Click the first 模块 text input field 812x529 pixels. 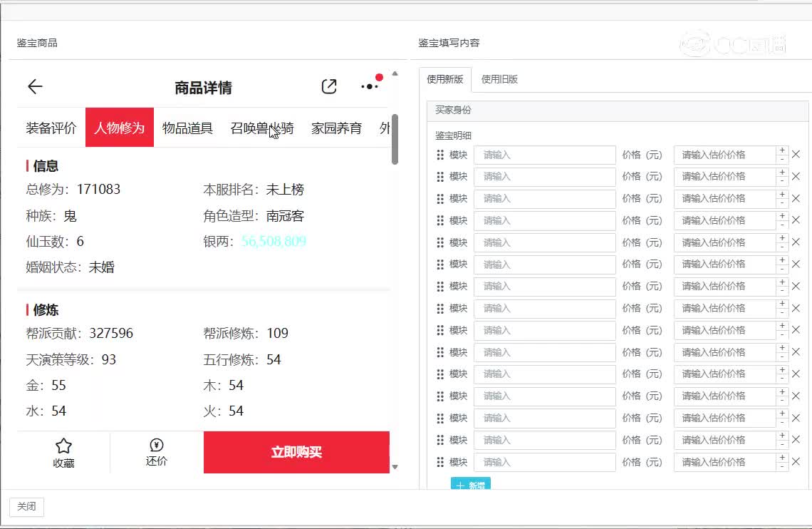click(x=544, y=155)
